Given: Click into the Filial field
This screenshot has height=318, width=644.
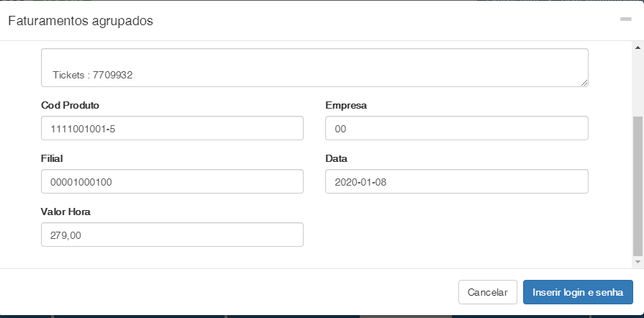Looking at the screenshot, I should point(173,182).
